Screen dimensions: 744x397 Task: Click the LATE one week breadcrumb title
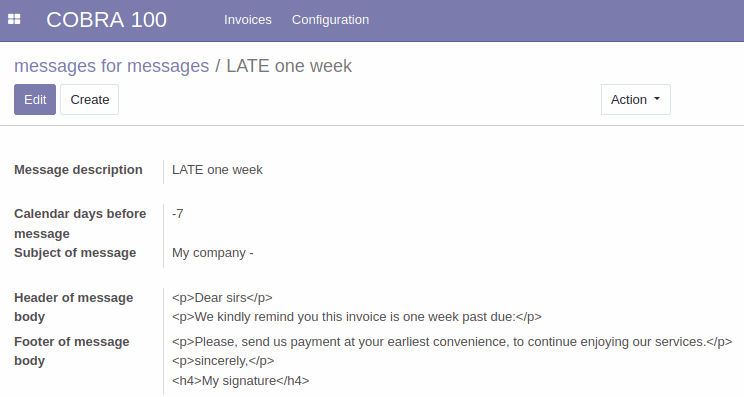pos(289,66)
